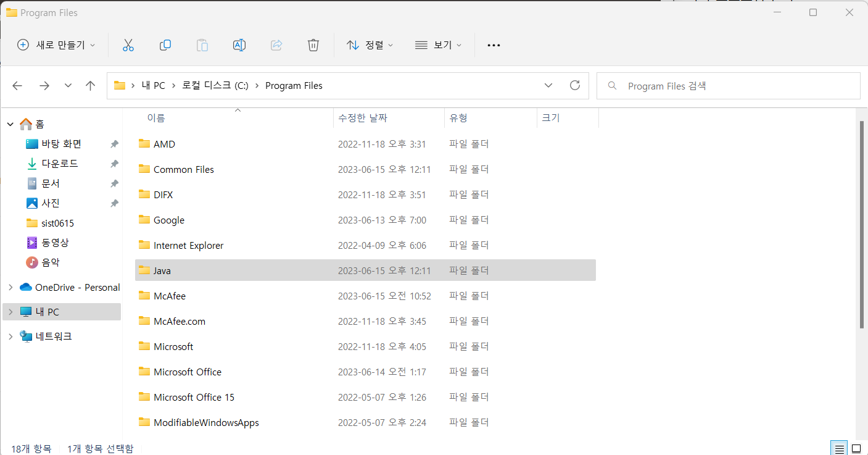Expand address bar history dropdown
The width and height of the screenshot is (868, 455).
(548, 85)
